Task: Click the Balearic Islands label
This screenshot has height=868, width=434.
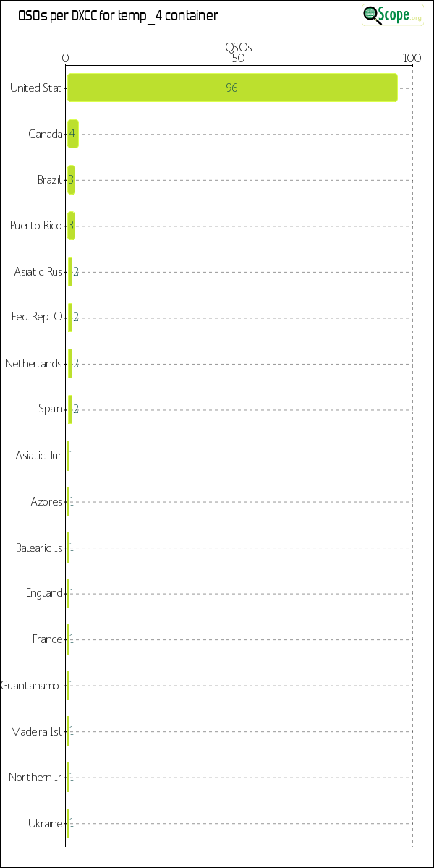Action: [x=39, y=548]
